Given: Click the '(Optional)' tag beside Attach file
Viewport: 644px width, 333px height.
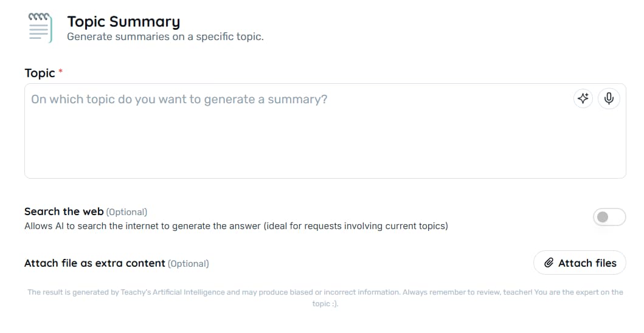Looking at the screenshot, I should [188, 264].
